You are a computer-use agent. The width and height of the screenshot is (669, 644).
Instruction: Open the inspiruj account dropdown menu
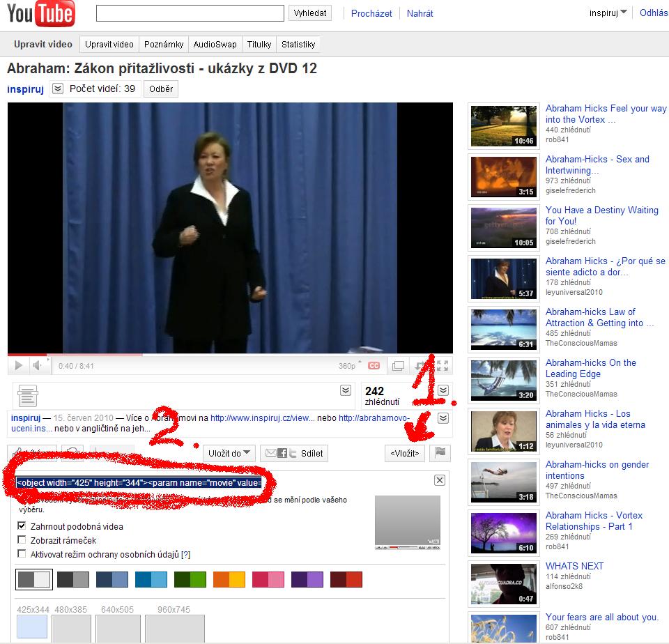608,13
